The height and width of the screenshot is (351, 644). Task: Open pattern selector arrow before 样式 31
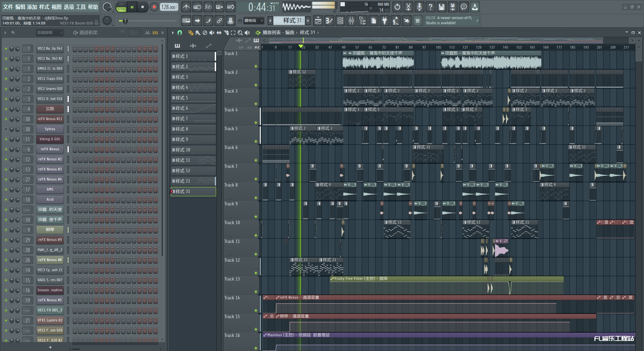[270, 21]
